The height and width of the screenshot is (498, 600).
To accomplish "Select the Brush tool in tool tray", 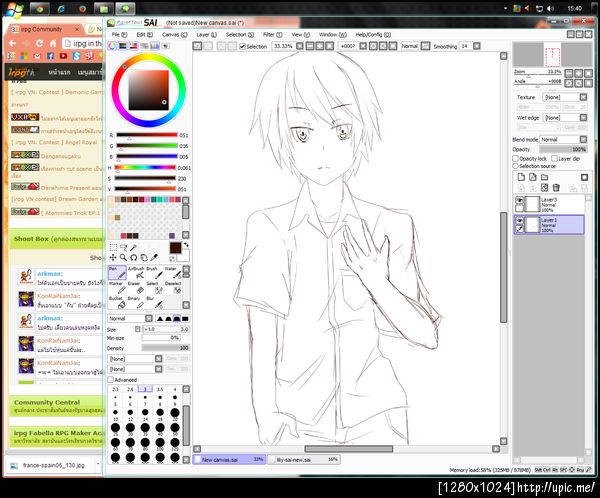I will click(x=155, y=273).
